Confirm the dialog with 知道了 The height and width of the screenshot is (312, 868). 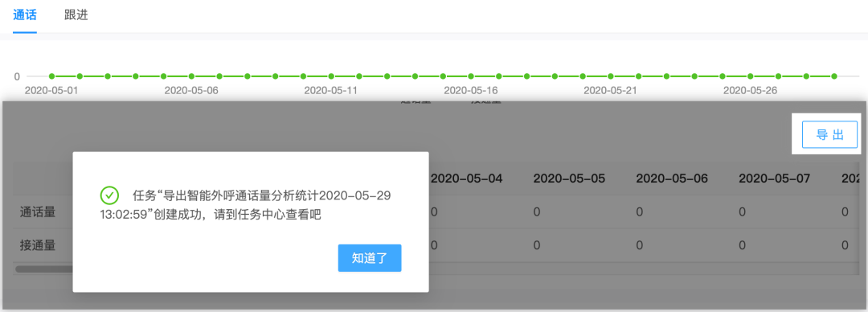(x=370, y=257)
